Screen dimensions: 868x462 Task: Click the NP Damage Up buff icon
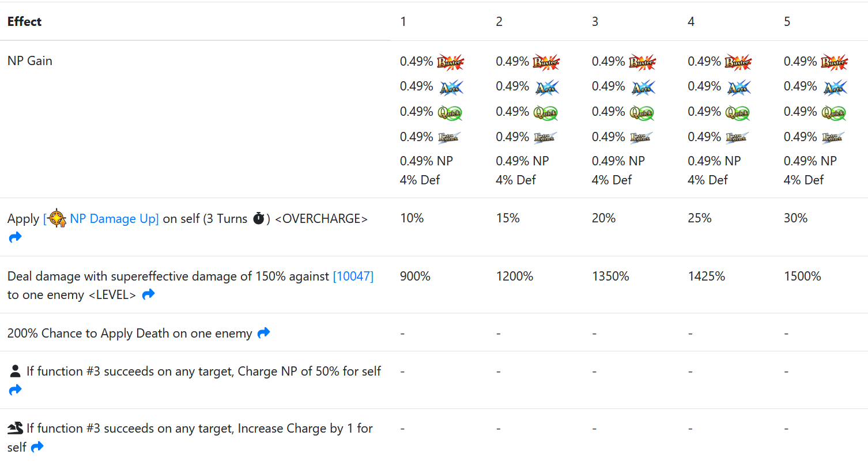(57, 219)
